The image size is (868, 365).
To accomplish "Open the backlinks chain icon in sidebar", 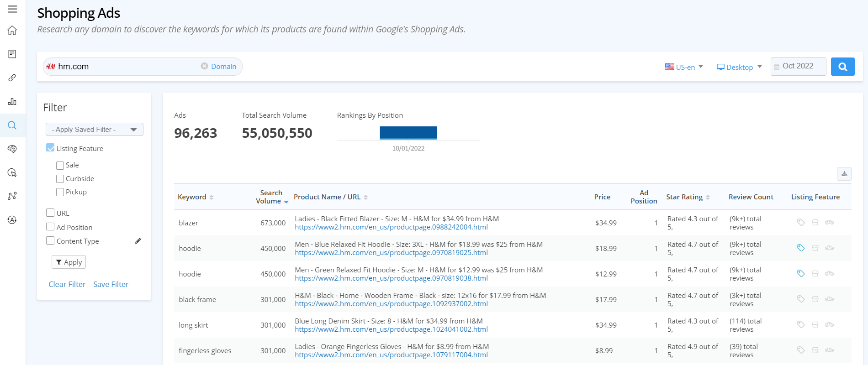I will click(12, 78).
